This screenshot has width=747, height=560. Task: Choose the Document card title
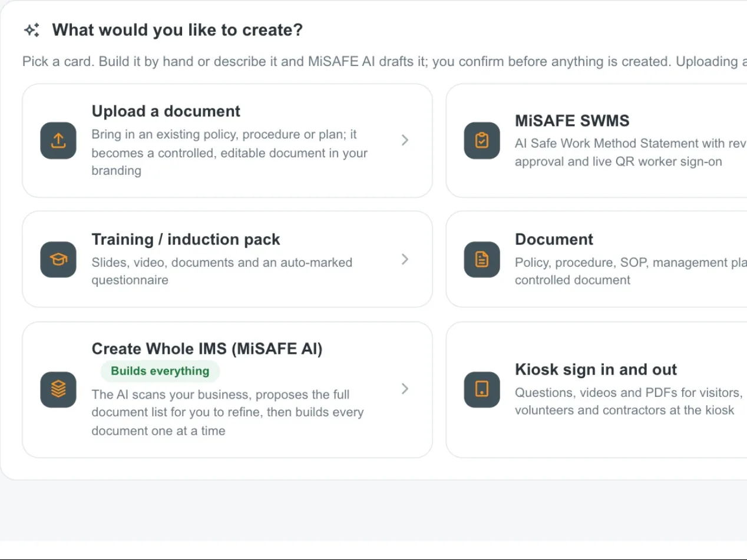554,240
